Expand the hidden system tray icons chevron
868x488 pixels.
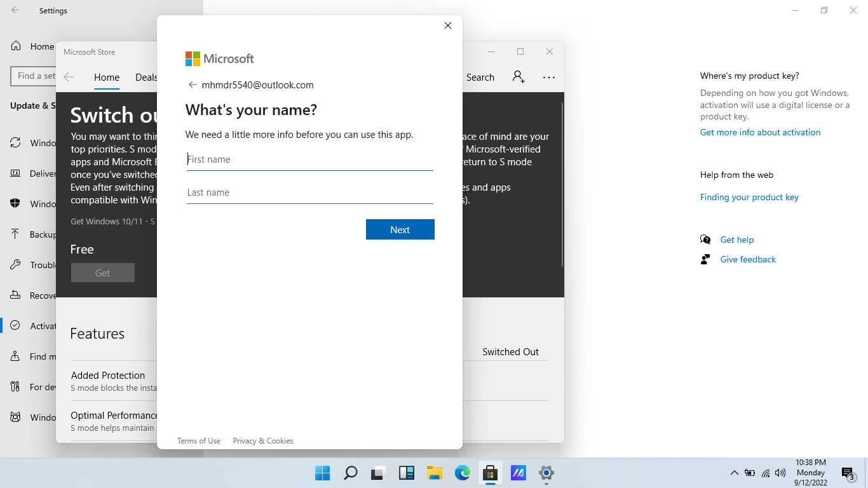[x=734, y=473]
